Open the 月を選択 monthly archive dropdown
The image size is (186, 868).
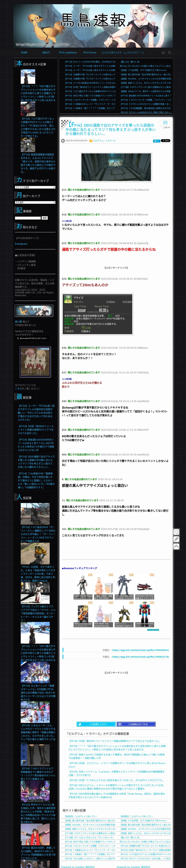[35, 203]
